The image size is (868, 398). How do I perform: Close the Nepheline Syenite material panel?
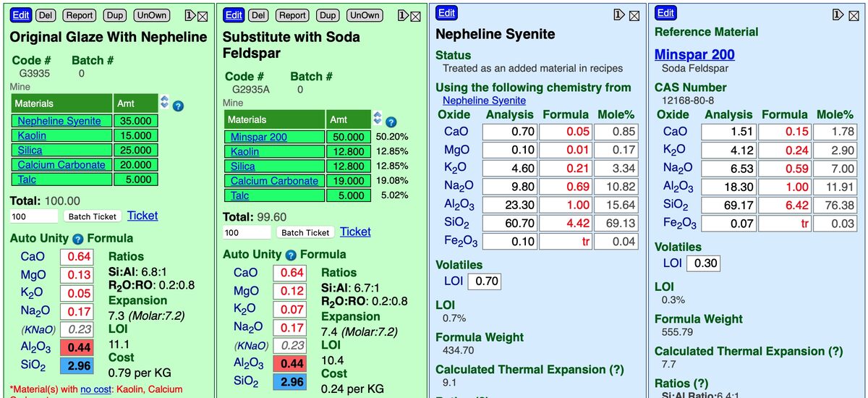point(633,15)
